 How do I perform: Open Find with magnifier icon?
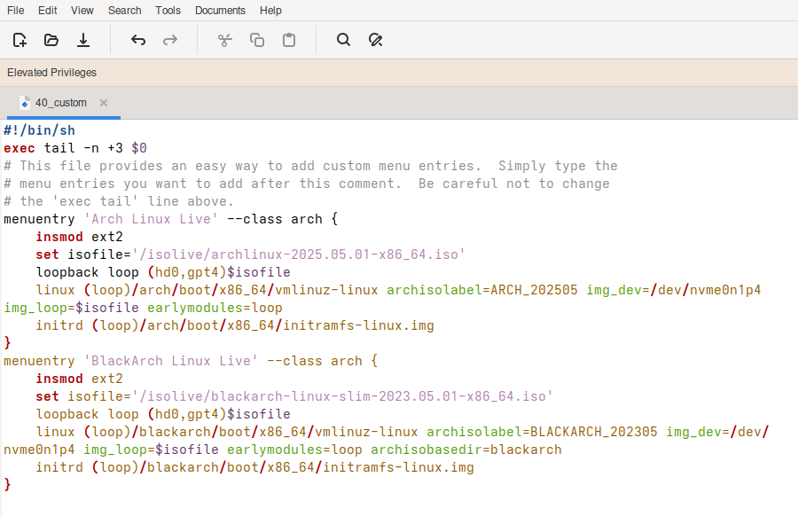pos(343,40)
